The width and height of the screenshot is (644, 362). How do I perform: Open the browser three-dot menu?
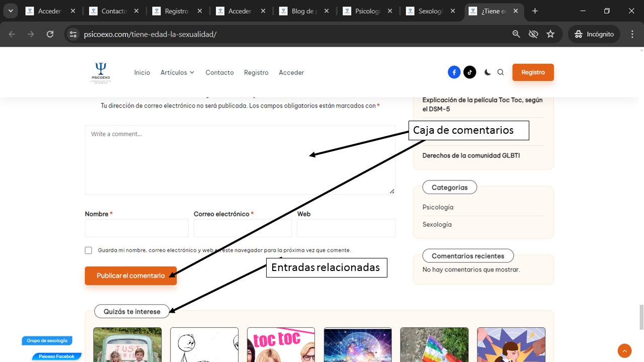[632, 34]
